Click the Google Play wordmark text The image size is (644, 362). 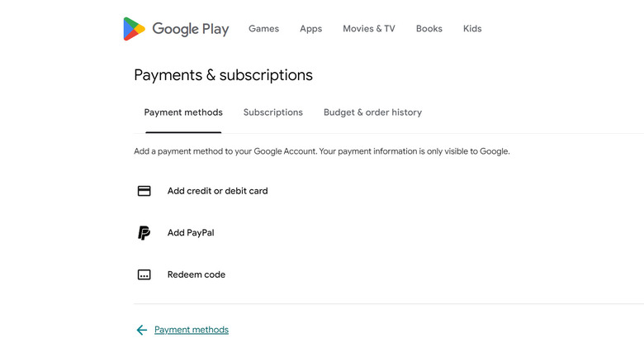point(191,29)
